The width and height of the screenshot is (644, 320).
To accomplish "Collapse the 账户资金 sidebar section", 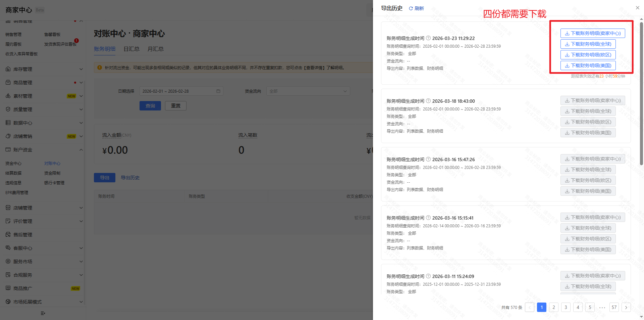I will (x=81, y=150).
